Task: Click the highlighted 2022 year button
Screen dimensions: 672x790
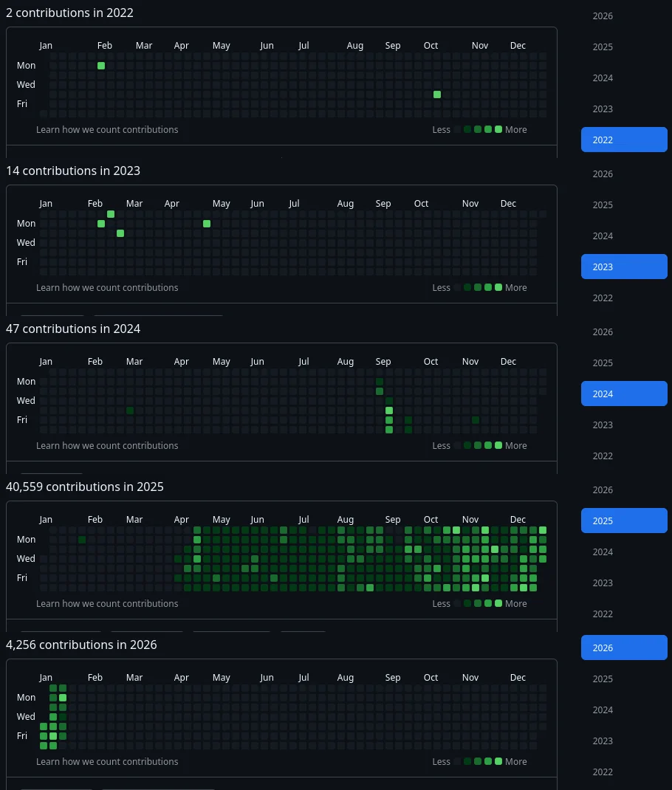Action: tap(624, 140)
